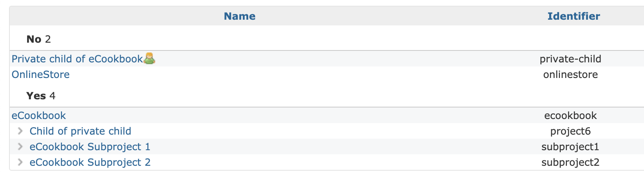The width and height of the screenshot is (644, 183).
Task: Open the eCookbook project link
Action: point(39,115)
